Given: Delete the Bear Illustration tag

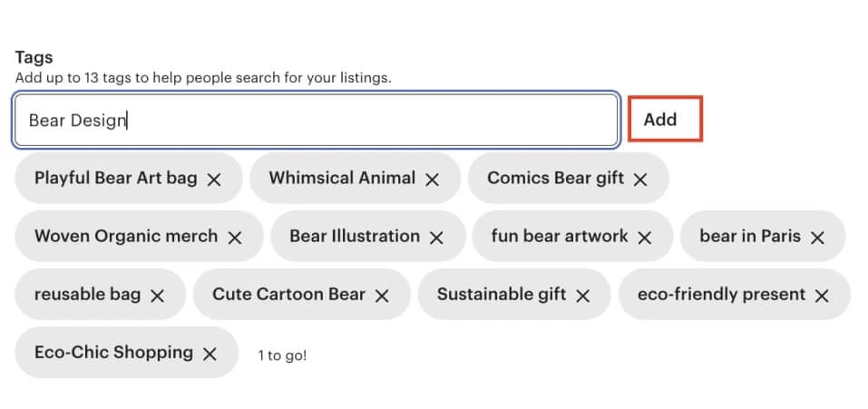Looking at the screenshot, I should [x=436, y=238].
